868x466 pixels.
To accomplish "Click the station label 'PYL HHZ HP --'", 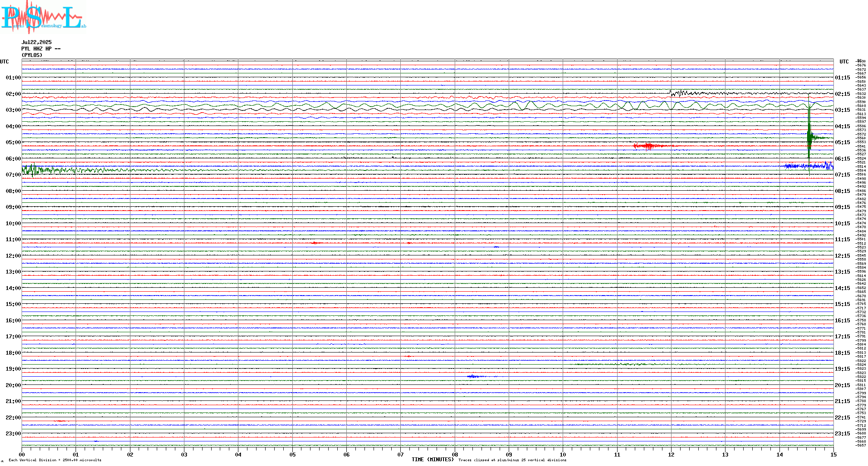I will (x=41, y=49).
